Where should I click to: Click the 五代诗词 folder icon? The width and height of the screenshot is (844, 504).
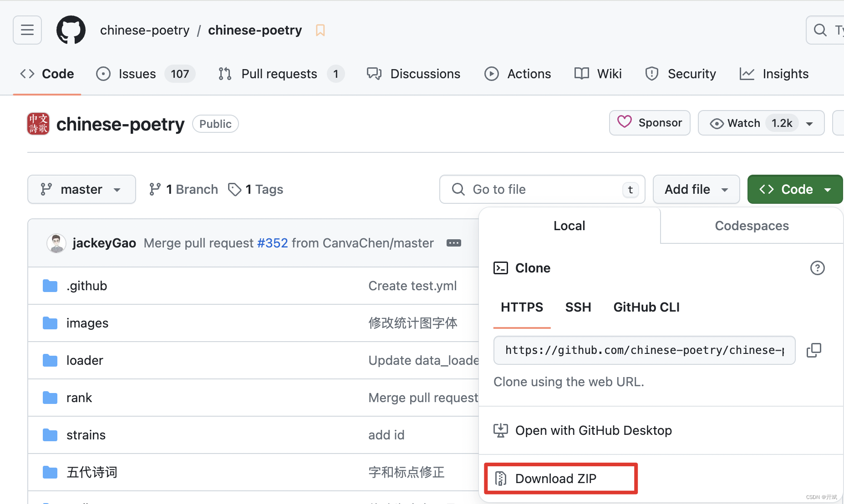50,472
